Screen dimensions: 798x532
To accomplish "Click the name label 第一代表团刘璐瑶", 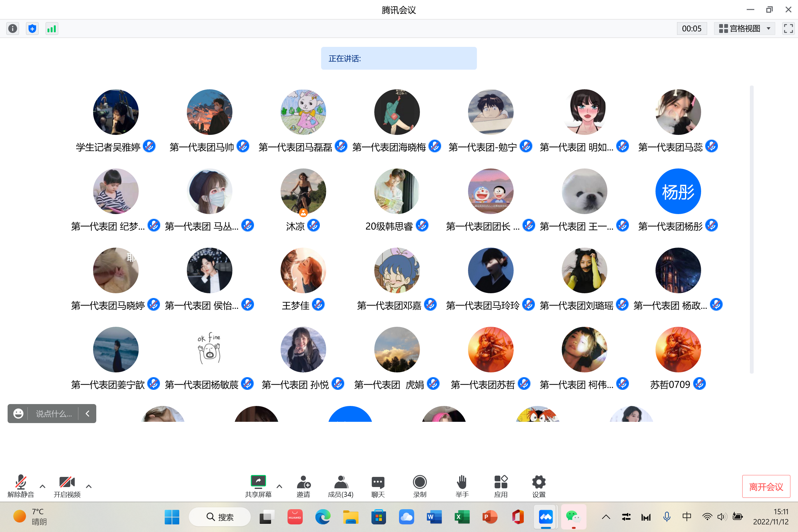I will point(576,305).
